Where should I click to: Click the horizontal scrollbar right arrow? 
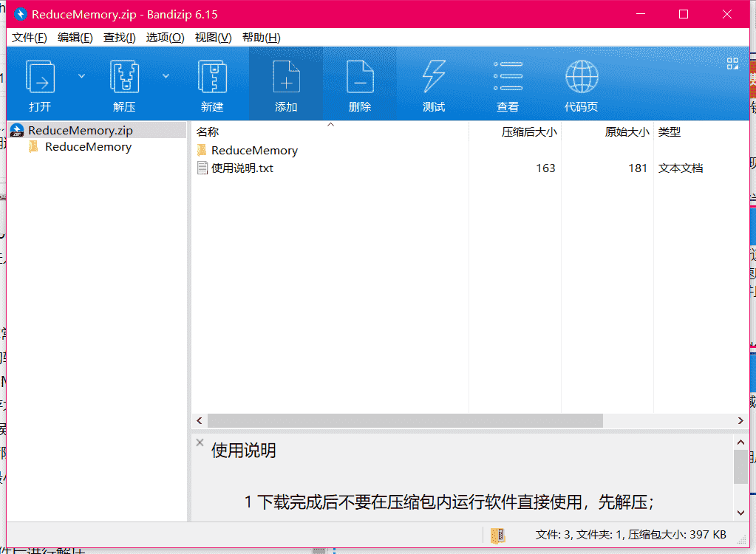[x=740, y=420]
